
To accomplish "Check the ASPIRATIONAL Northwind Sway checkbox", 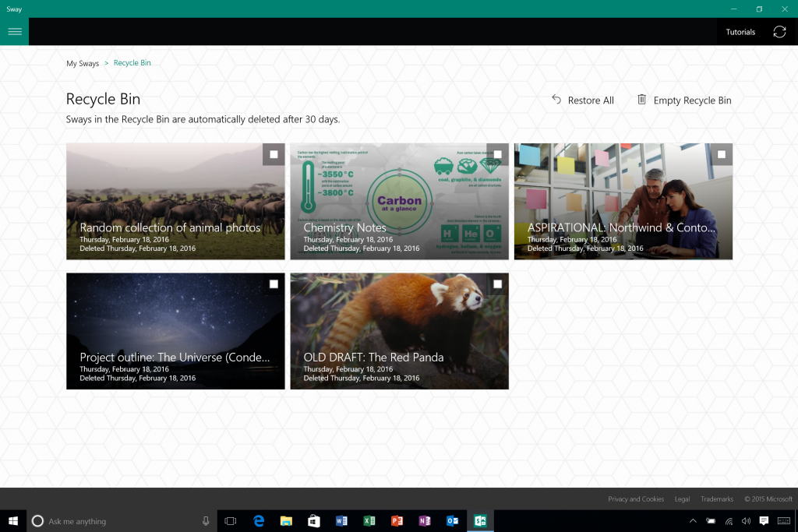I will point(722,154).
